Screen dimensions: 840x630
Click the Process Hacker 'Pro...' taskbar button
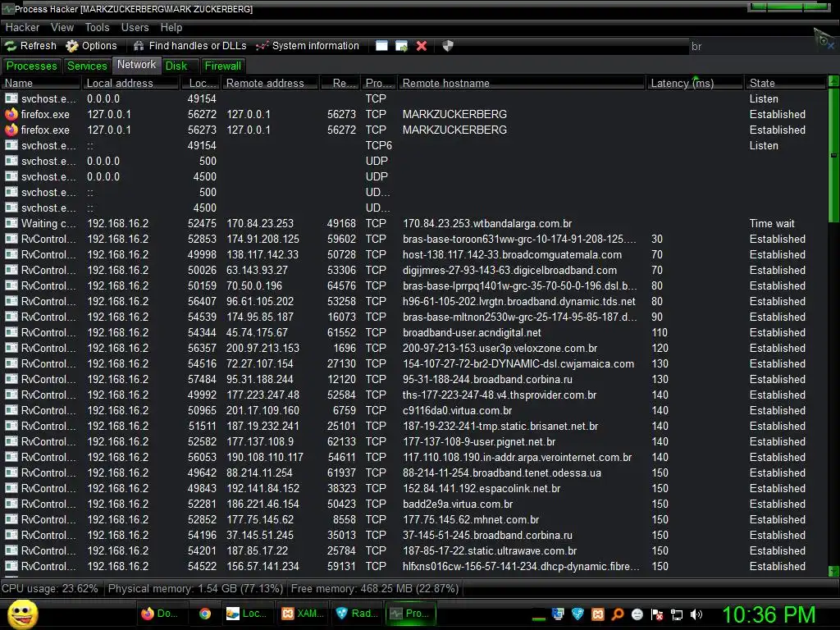412,614
